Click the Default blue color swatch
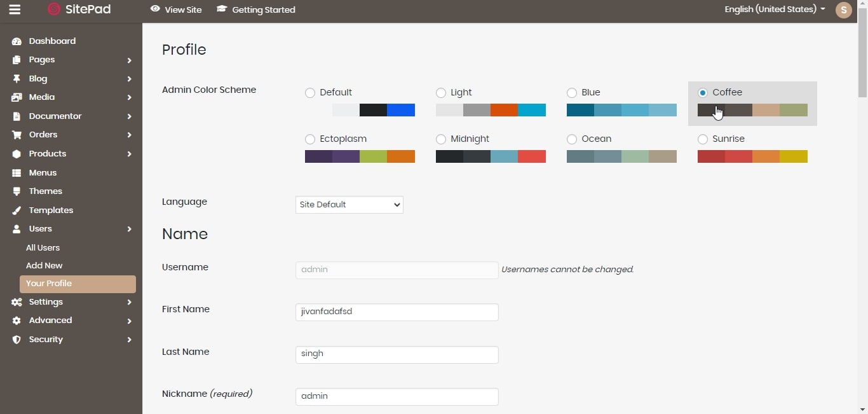868x414 pixels. click(x=401, y=110)
